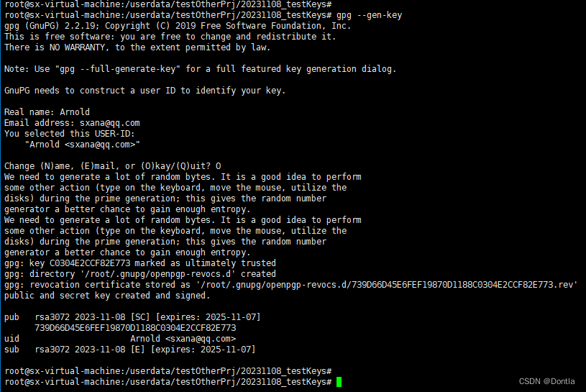The width and height of the screenshot is (586, 392).
Task: Click the GnuPG 2.2.19 version line
Action: pos(178,26)
